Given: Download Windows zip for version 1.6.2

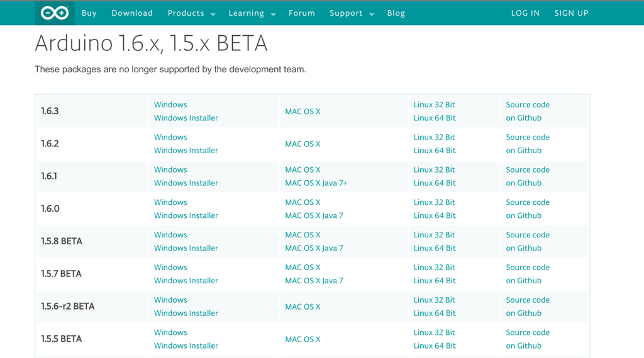Looking at the screenshot, I should tap(170, 137).
